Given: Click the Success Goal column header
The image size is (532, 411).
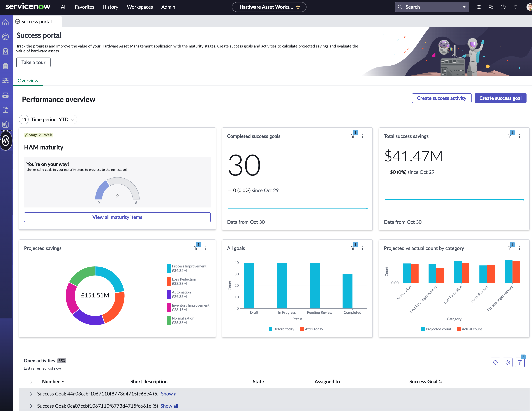Looking at the screenshot, I should click(x=423, y=381).
